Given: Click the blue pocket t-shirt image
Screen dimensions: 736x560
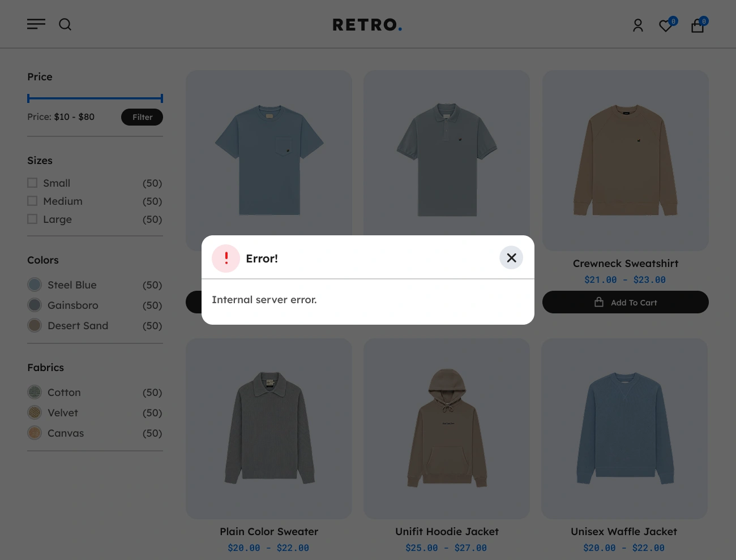Looking at the screenshot, I should (269, 160).
